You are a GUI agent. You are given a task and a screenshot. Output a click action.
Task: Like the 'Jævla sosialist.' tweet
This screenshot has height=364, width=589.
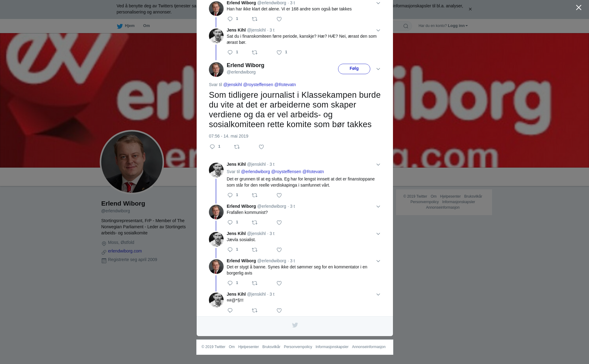coord(279,250)
